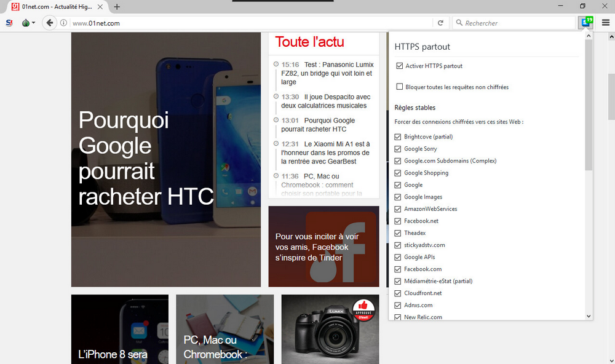Viewport: 615px width, 364px height.
Task: Read the Panasonic Lumix FZ82 test article
Action: [x=327, y=73]
